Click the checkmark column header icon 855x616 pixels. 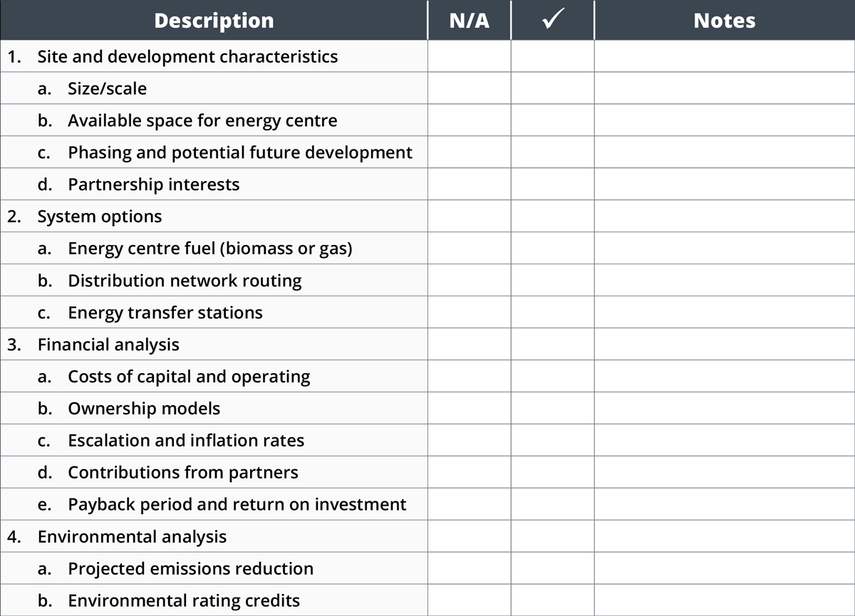click(553, 21)
